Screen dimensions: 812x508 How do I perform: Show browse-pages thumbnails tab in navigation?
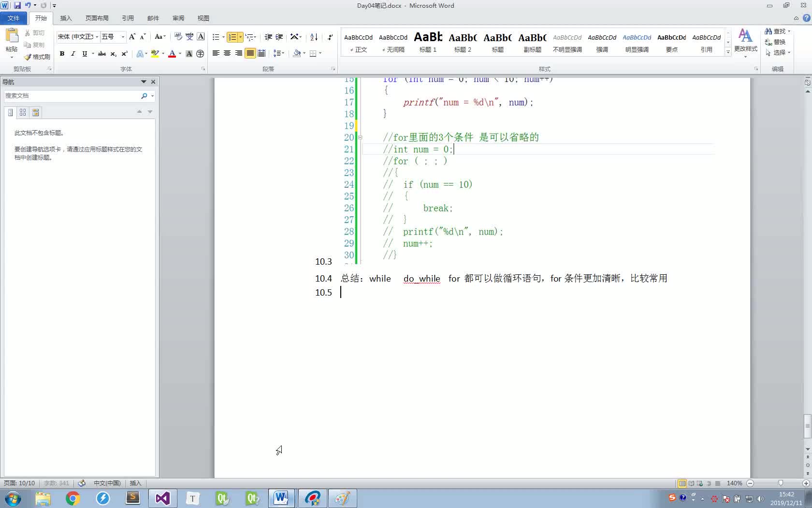pos(23,112)
